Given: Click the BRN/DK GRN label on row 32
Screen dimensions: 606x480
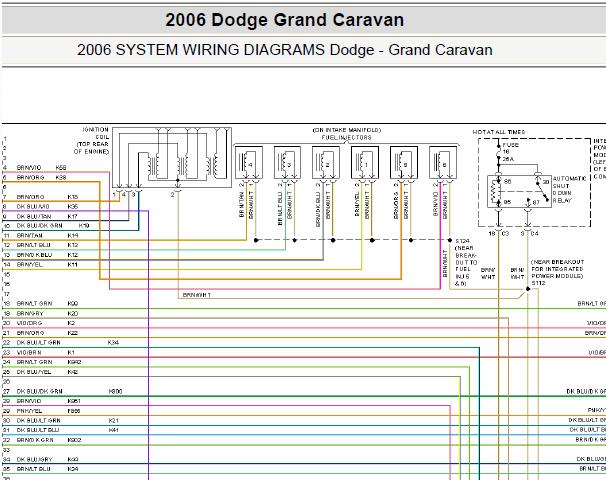Looking at the screenshot, I should [35, 440].
